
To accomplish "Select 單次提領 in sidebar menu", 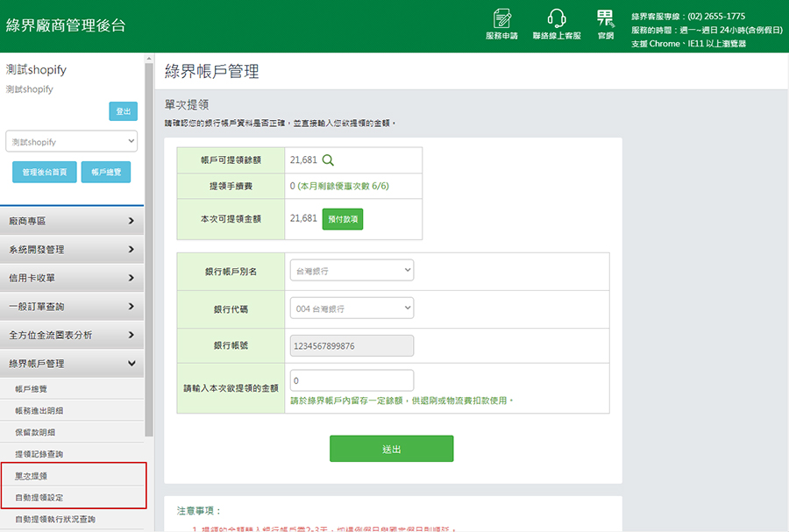I will coord(32,476).
